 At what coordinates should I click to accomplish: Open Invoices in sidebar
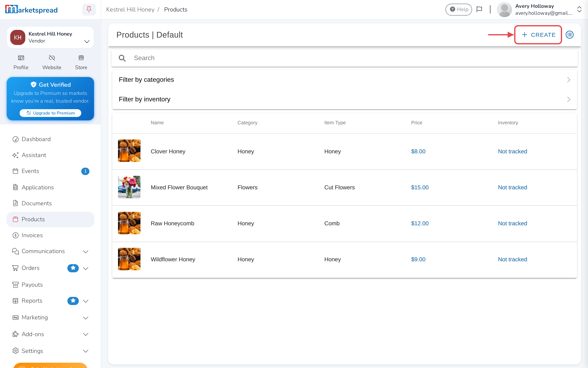pos(50,235)
